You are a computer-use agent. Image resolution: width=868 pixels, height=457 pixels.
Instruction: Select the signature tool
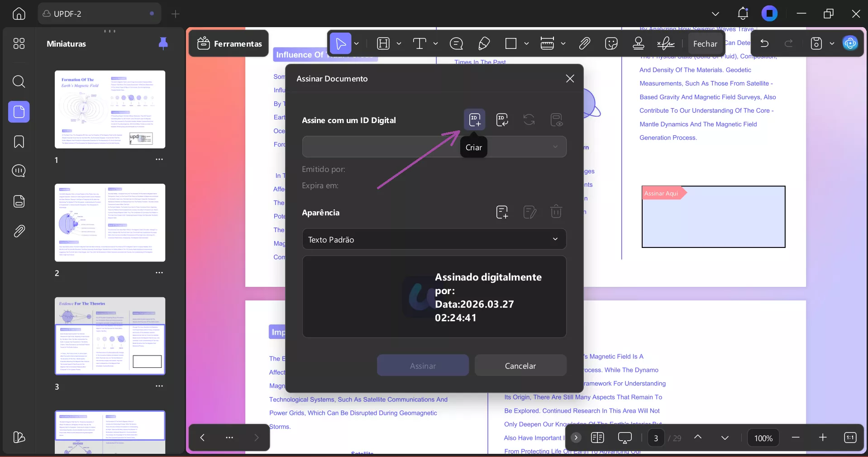pos(666,43)
